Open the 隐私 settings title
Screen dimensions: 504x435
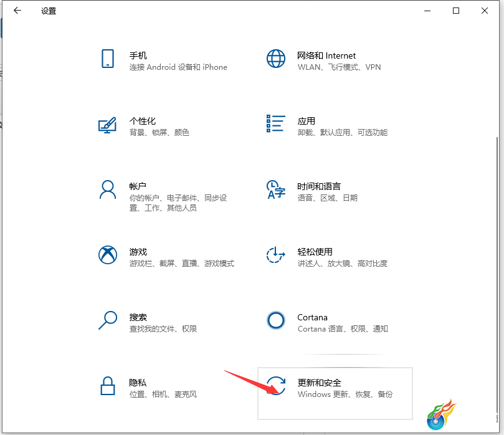pyautogui.click(x=138, y=383)
